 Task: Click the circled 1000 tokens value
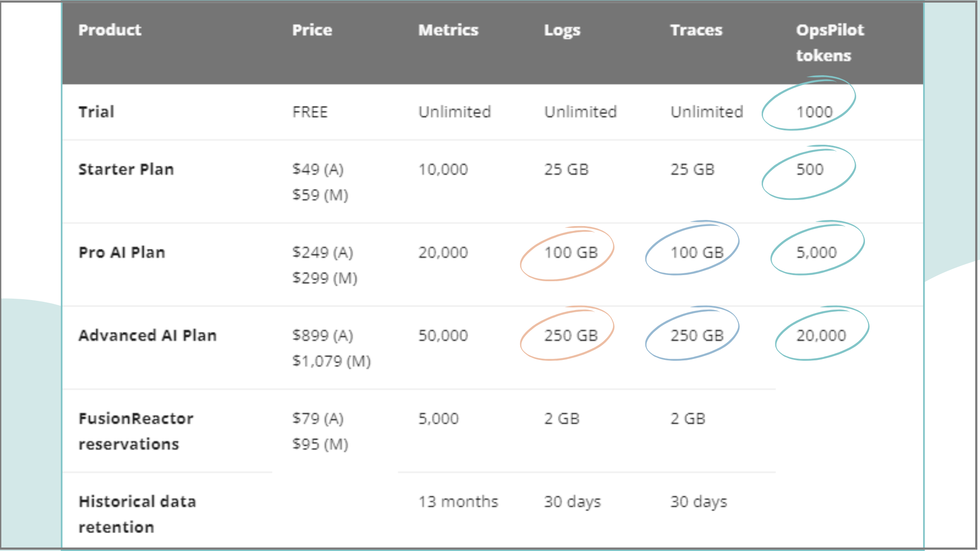[x=814, y=112]
